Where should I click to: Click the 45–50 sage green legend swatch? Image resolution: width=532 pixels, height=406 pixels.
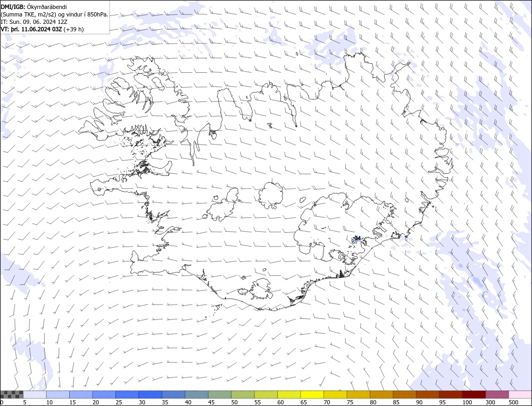(x=220, y=394)
